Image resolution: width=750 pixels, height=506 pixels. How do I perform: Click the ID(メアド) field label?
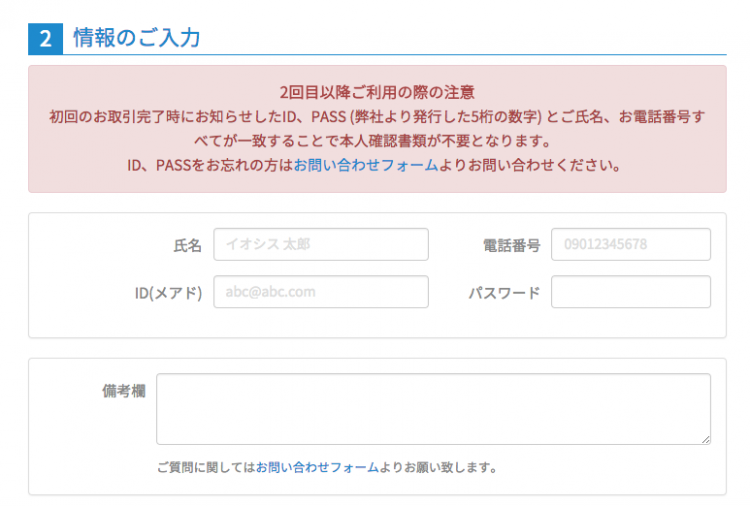coord(168,293)
